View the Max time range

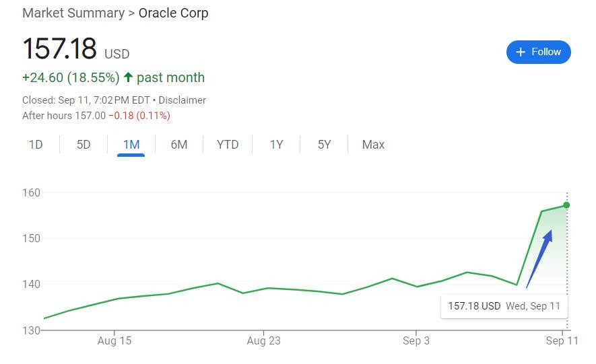[373, 145]
